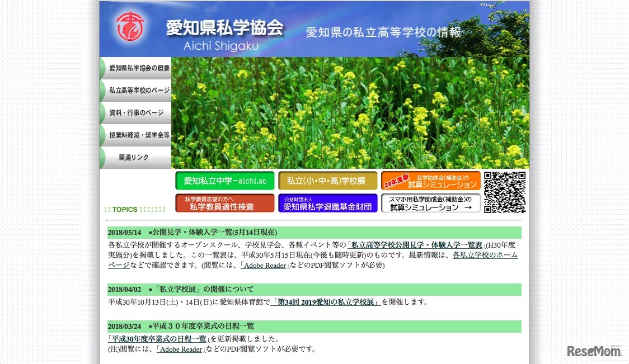
Task: Click 愛知県の私立高等学校の情報 header tagline
Action: click(383, 32)
